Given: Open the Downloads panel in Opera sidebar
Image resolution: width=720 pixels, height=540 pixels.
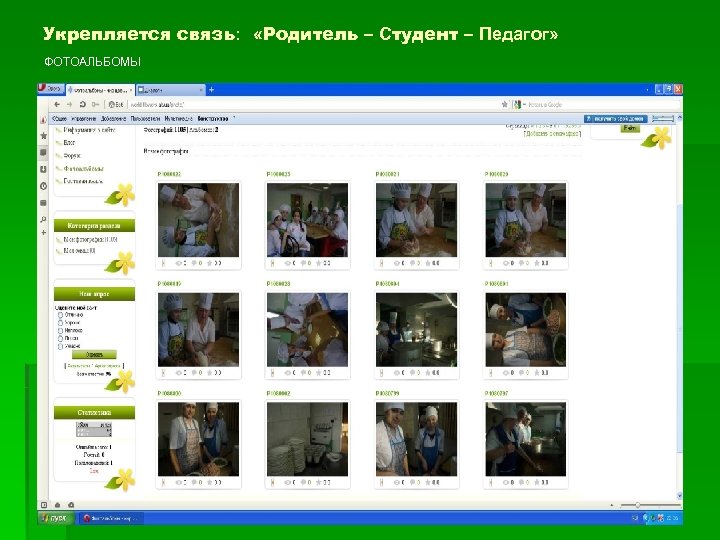Looking at the screenshot, I should (x=43, y=169).
